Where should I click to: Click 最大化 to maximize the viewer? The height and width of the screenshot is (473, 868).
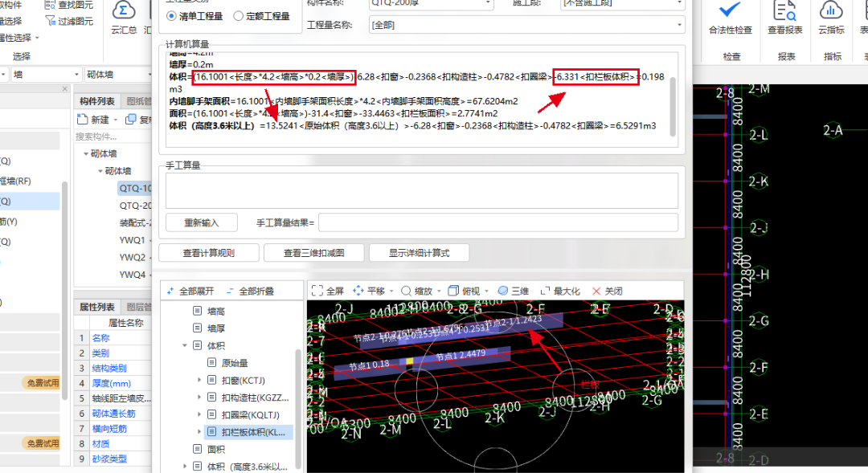tap(560, 291)
